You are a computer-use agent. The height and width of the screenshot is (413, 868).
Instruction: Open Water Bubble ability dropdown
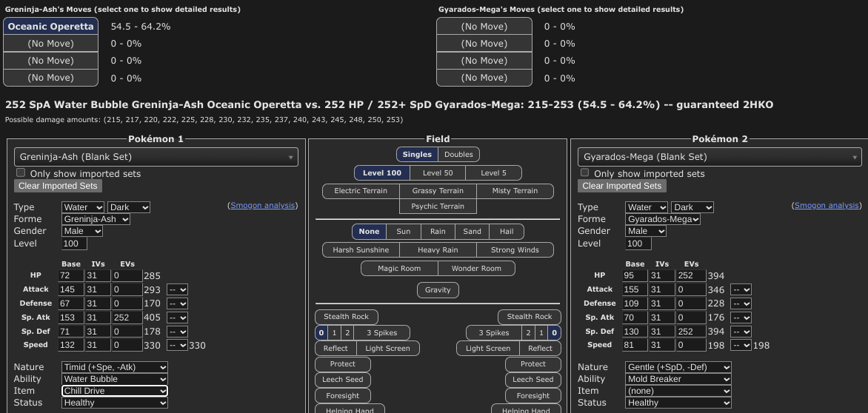(115, 379)
